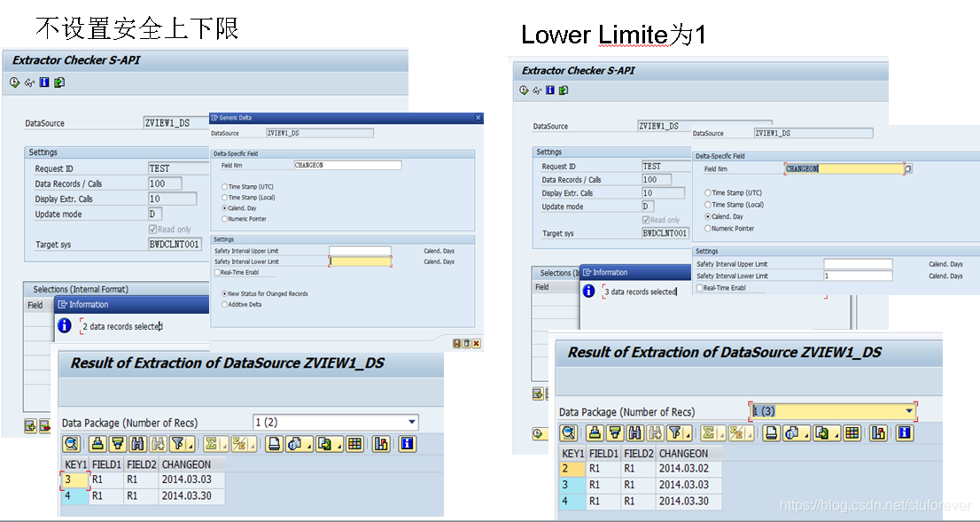Select Time Stamp (Local) in left Generic Delta

pyautogui.click(x=224, y=198)
